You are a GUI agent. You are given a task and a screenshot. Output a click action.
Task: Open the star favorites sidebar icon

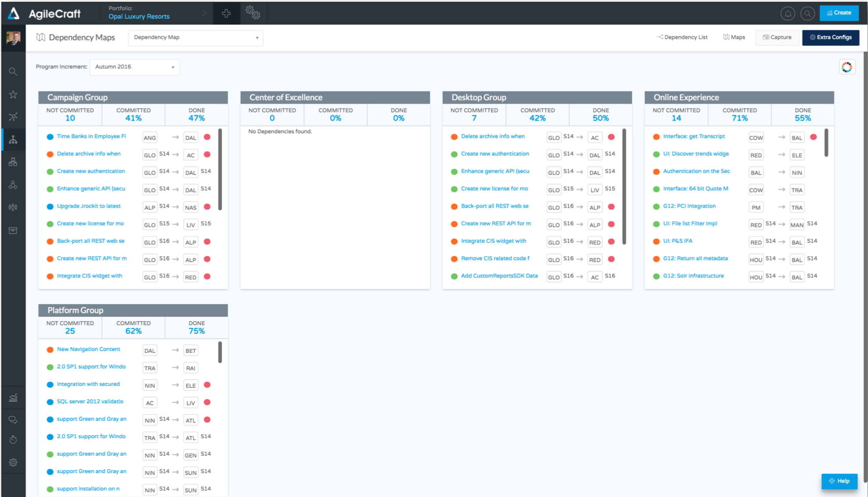click(x=13, y=94)
